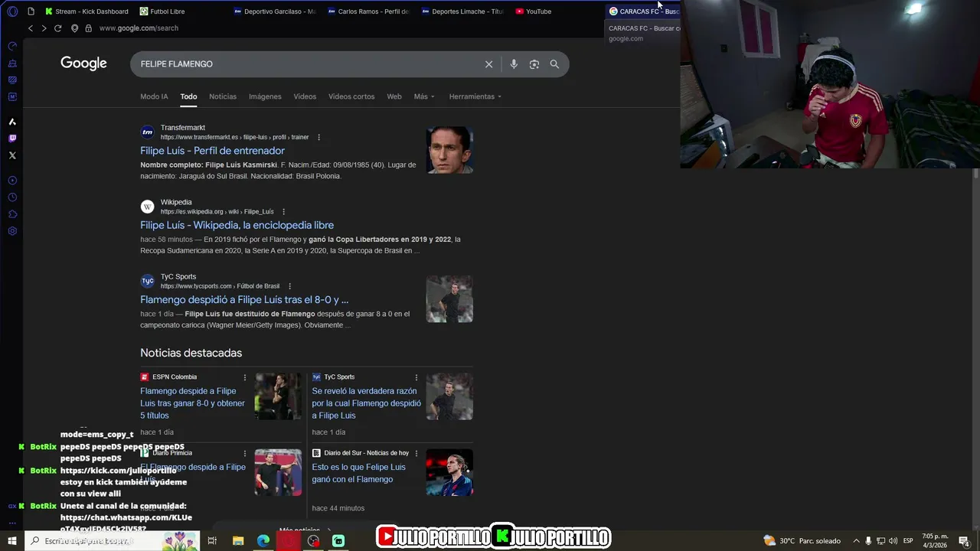Start voice search with microphone icon
Viewport: 980px width, 551px height.
click(x=514, y=64)
